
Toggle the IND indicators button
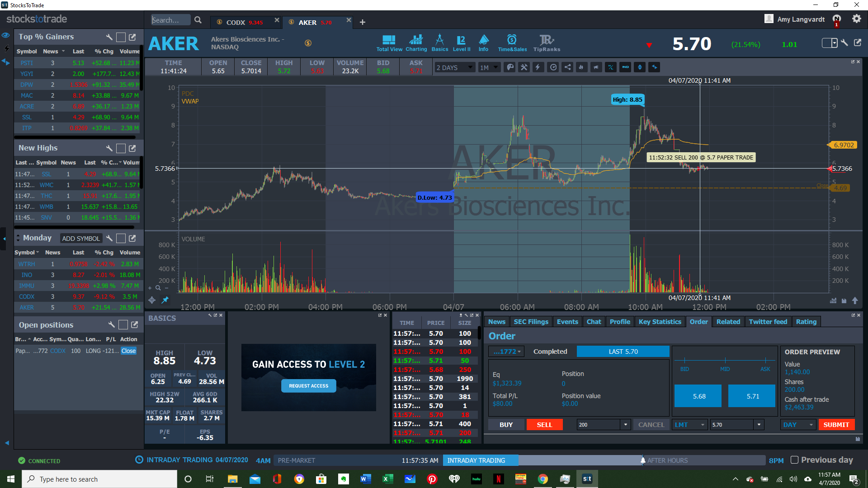tap(625, 67)
